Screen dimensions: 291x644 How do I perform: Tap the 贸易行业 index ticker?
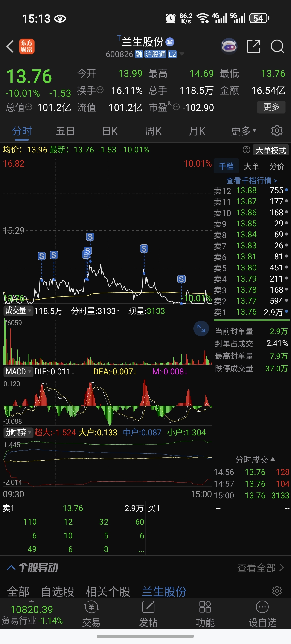[x=32, y=615]
